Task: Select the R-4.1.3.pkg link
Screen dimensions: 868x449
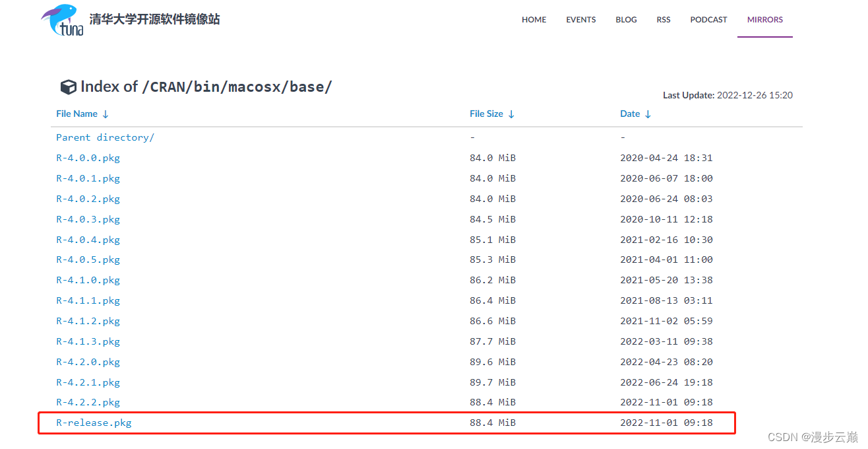Action: point(88,341)
